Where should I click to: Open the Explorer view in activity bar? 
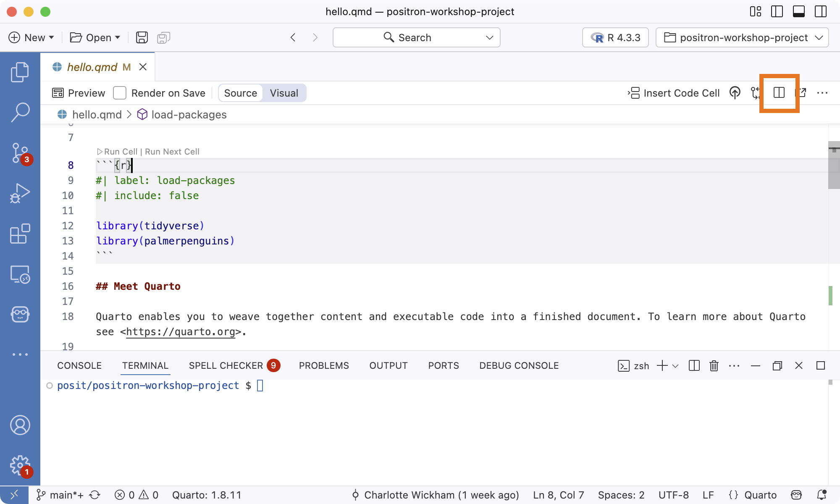[x=20, y=72]
